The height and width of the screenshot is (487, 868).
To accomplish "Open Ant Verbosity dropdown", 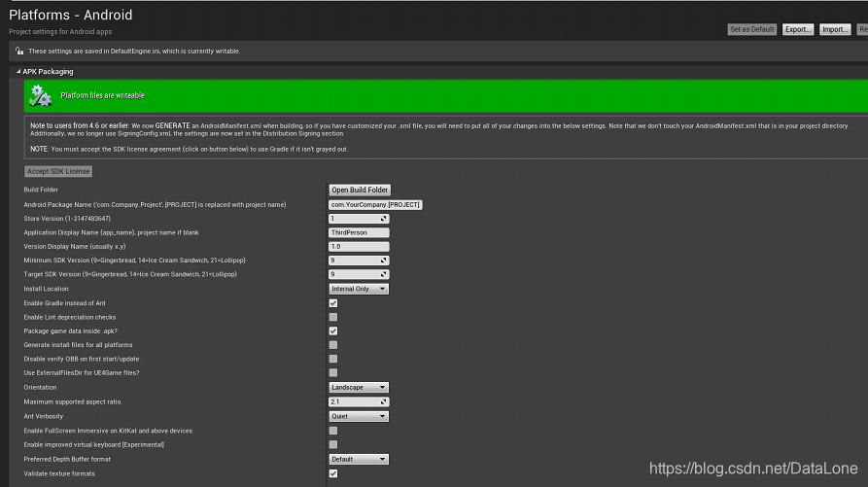I will [359, 416].
